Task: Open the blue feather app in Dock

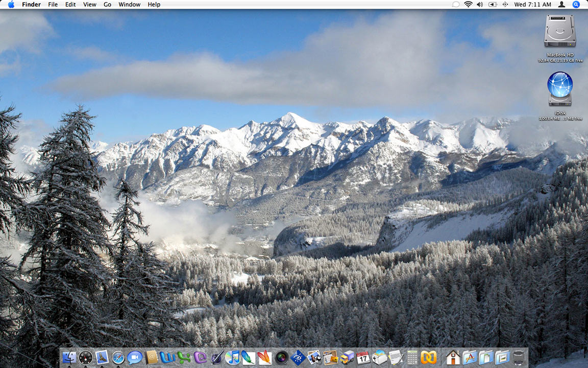Action: point(248,357)
